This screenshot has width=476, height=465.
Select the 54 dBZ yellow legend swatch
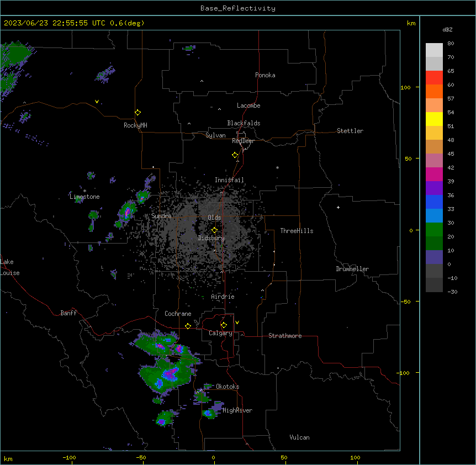434,119
